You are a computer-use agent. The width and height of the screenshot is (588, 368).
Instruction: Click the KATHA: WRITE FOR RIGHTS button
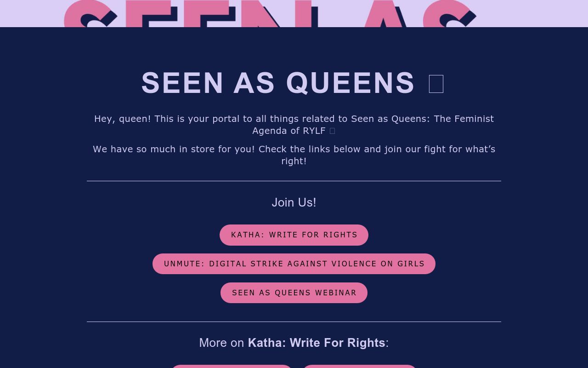pos(294,235)
